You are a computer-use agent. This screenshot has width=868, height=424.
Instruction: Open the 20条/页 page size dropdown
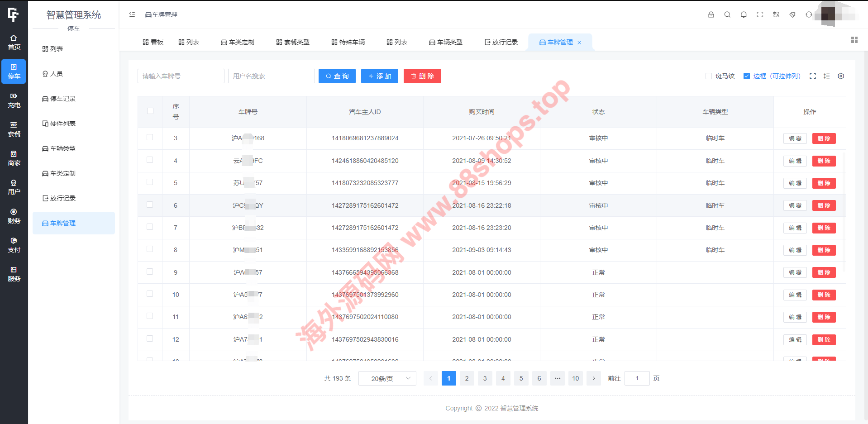point(387,378)
